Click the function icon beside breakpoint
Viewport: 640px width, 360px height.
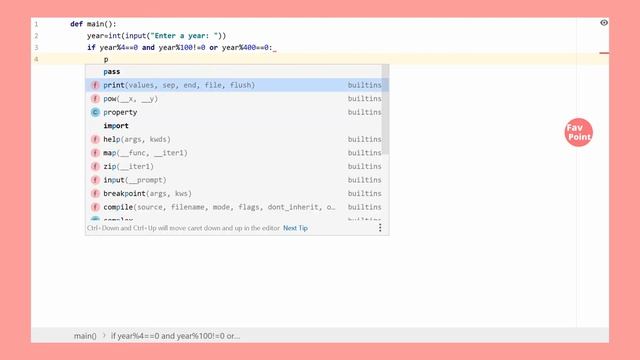(x=95, y=193)
